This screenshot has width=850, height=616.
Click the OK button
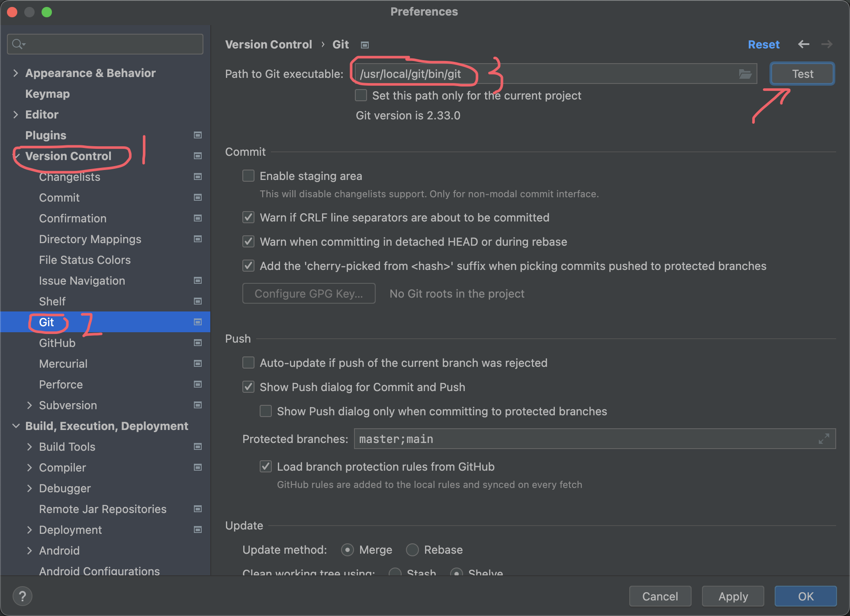point(806,597)
